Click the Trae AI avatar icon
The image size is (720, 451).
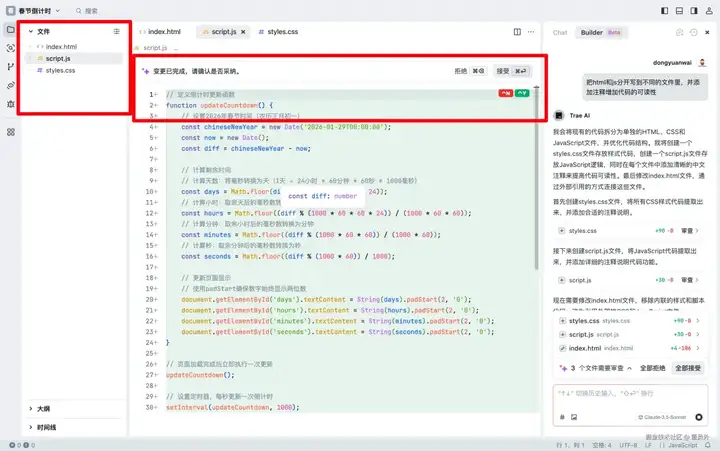point(559,115)
